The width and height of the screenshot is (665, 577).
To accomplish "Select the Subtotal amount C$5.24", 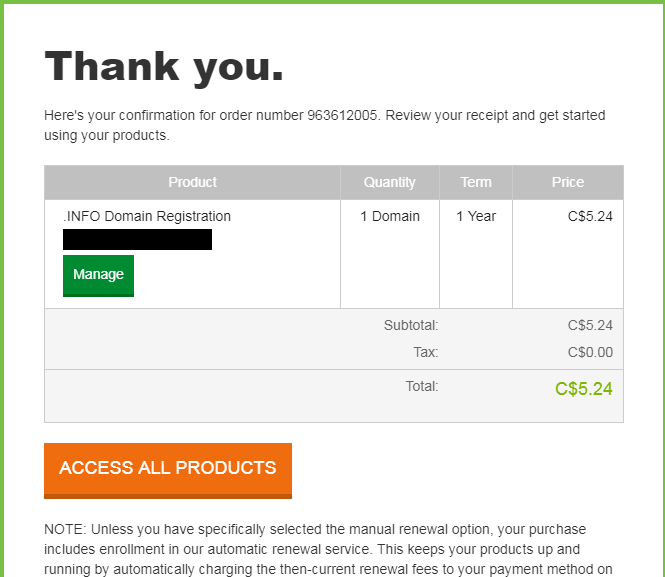I will tap(590, 325).
